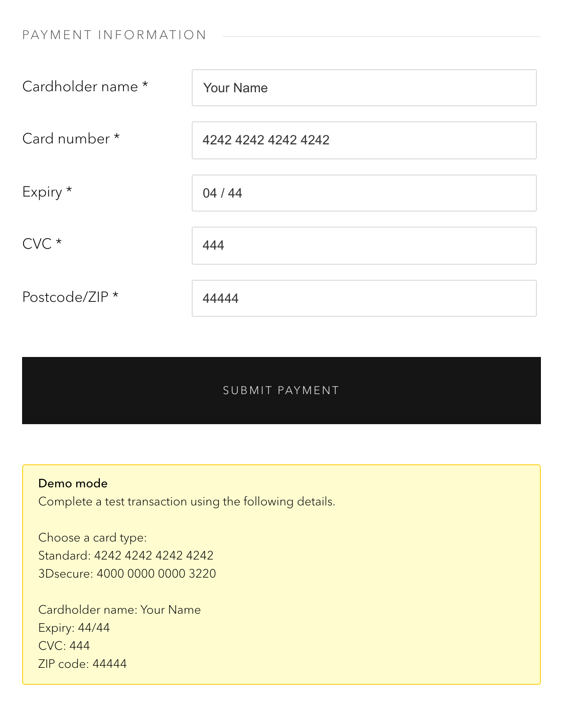Click the Card number label

click(71, 139)
